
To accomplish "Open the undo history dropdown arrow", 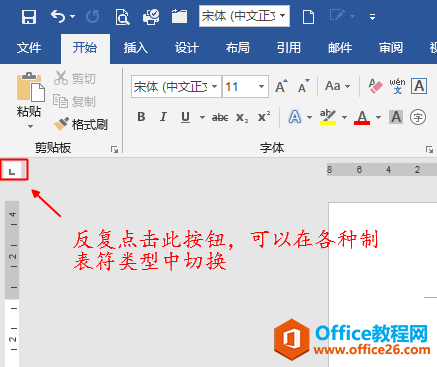I will (73, 16).
